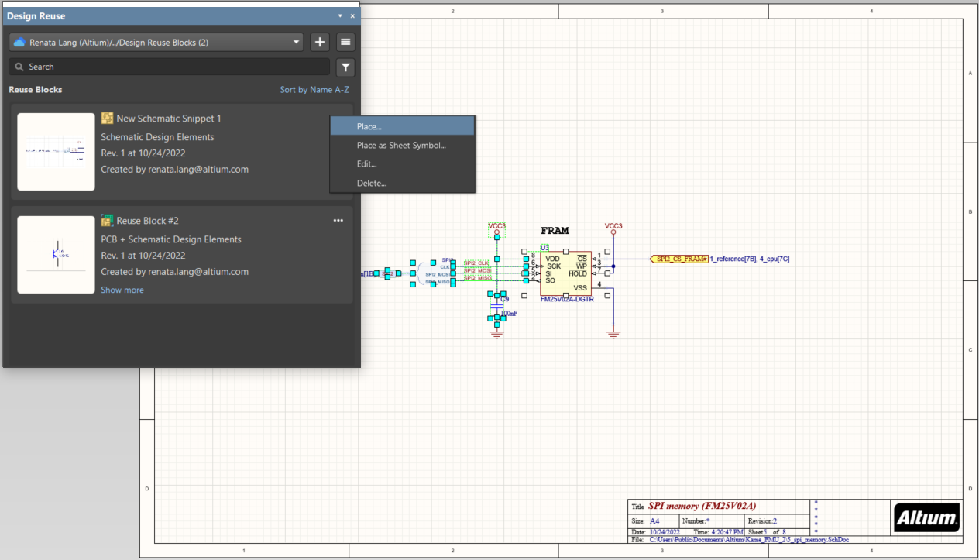This screenshot has height=560, width=979.
Task: Select Place as Sheet Symbol... option
Action: [x=401, y=145]
